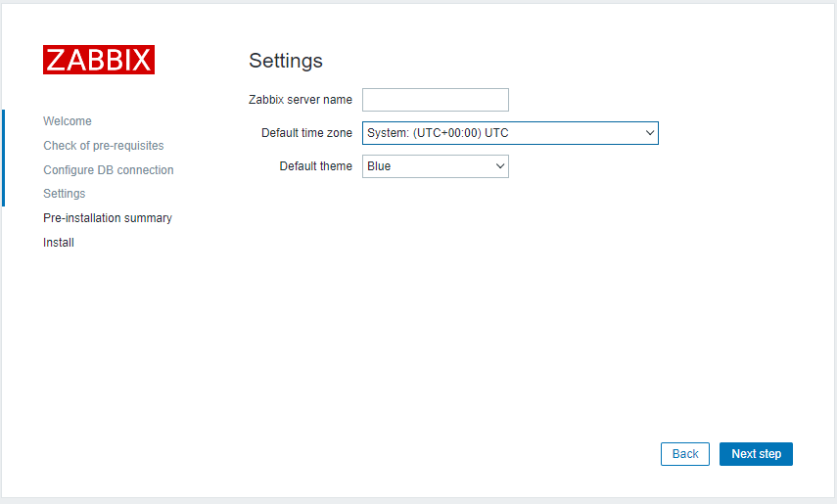This screenshot has height=504, width=837.
Task: Select the Install step in sidebar
Action: 59,243
